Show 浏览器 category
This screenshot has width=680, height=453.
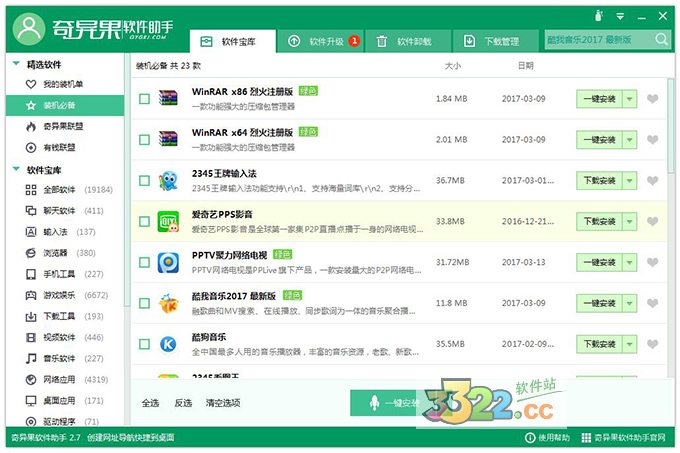(x=65, y=253)
